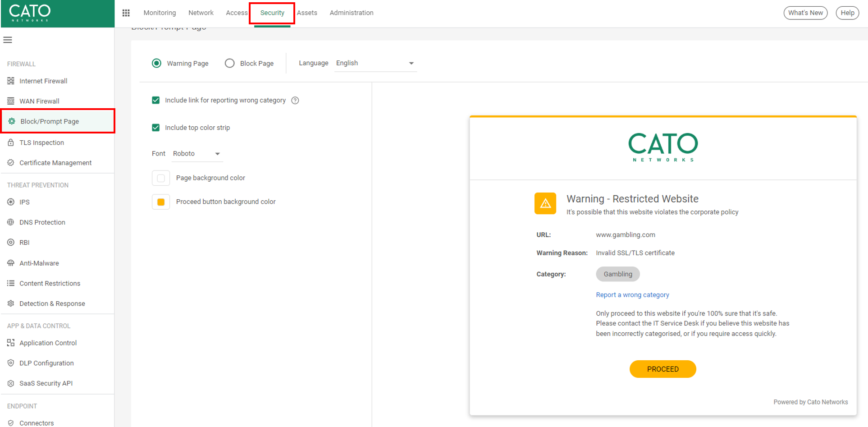Screen dimensions: 868x427
Task: Click the WAN Firewall icon
Action: point(11,101)
